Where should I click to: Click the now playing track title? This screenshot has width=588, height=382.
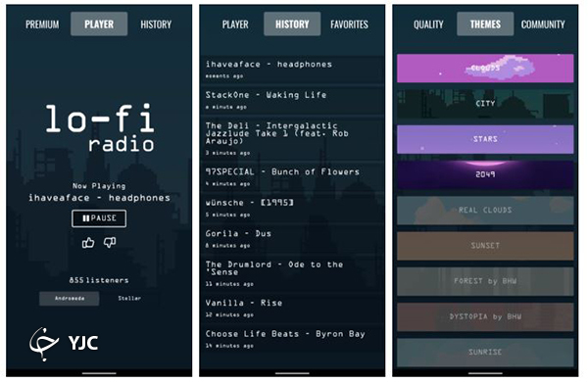click(x=99, y=198)
